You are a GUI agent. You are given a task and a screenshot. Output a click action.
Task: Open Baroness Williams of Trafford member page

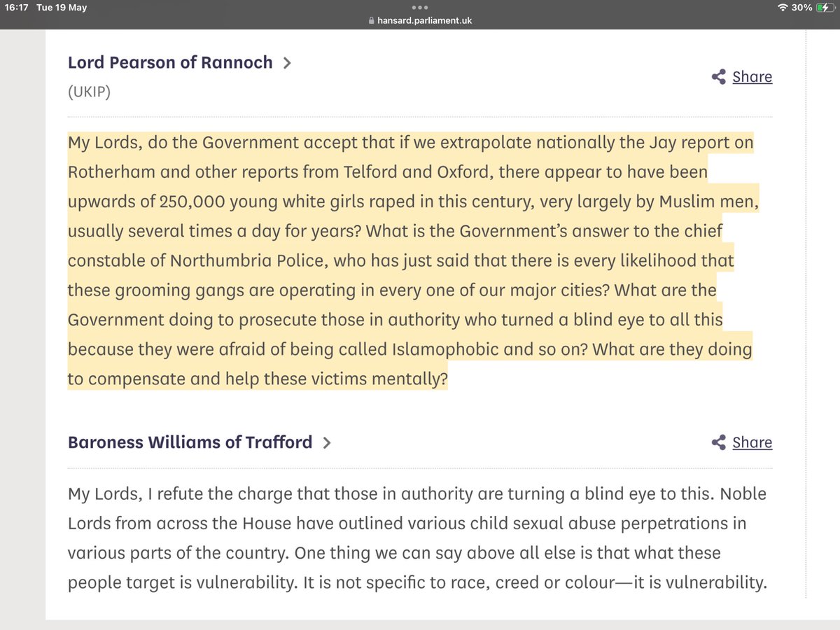pos(190,442)
